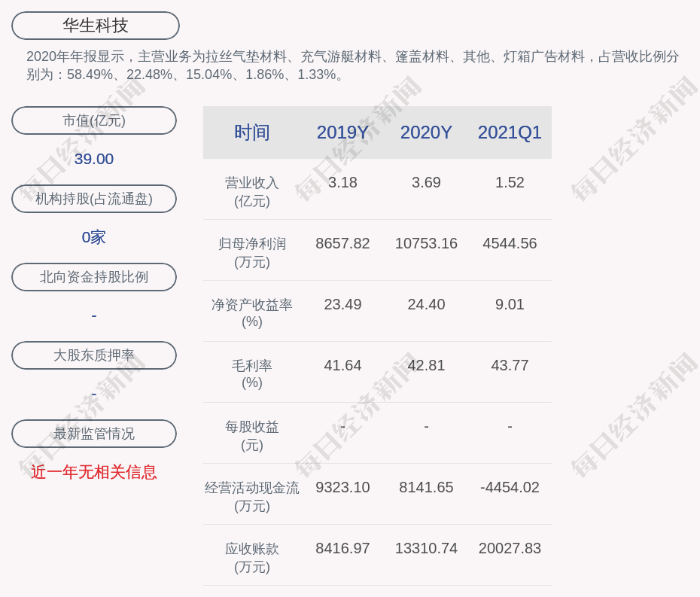Click ROE value 23.49
Image resolution: width=700 pixels, height=597 pixels.
pos(343,304)
